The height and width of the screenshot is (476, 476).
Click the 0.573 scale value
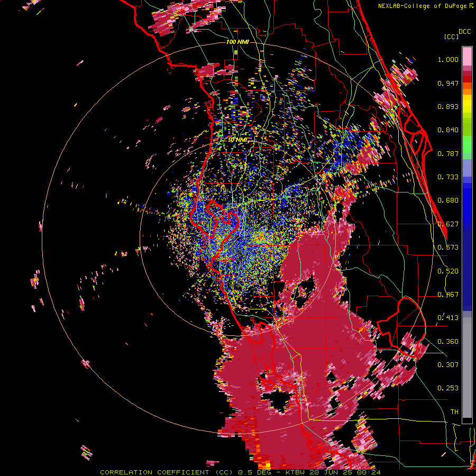pos(448,248)
